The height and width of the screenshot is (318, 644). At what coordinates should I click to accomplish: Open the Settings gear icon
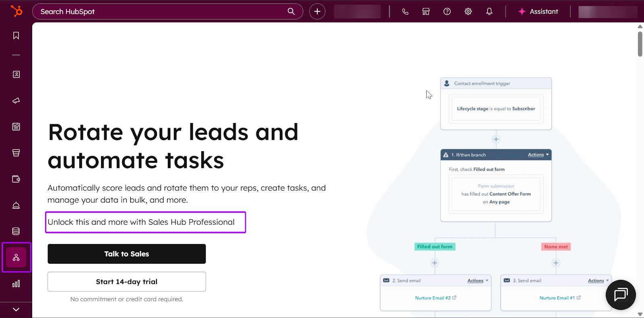(x=468, y=12)
